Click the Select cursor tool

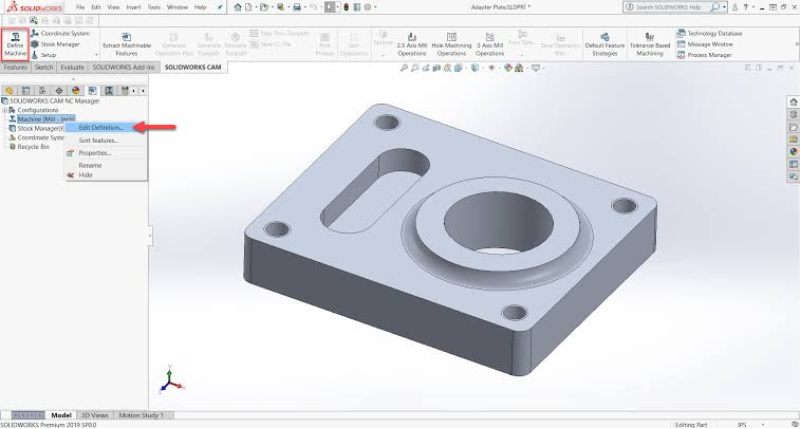330,7
